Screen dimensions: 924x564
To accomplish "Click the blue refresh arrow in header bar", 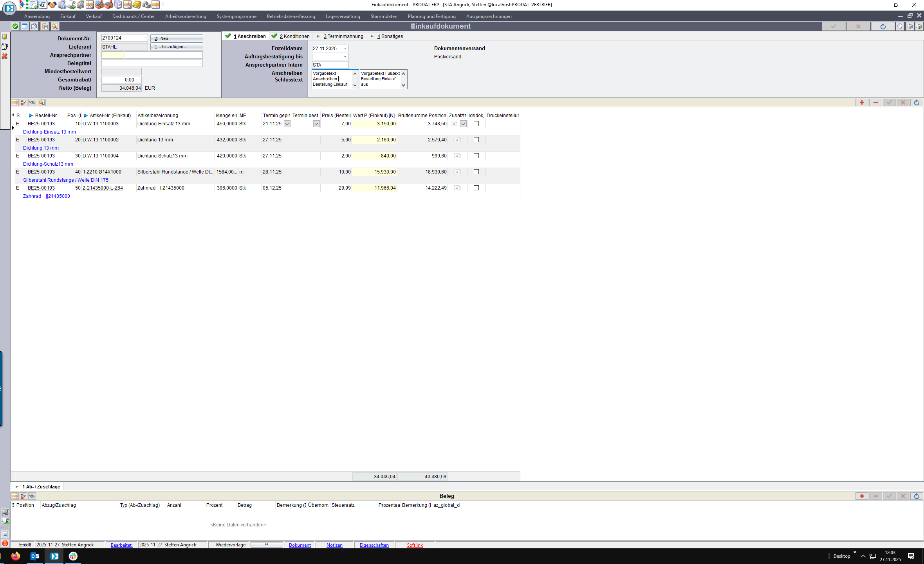I will click(x=882, y=26).
